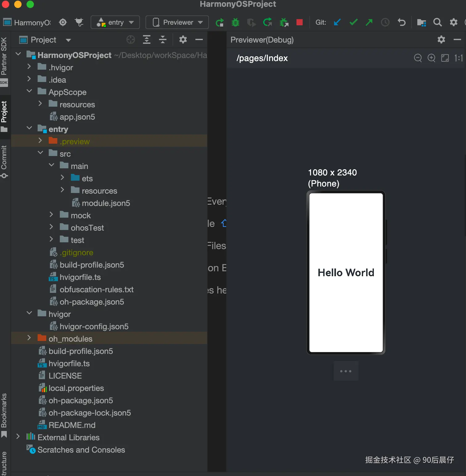
Task: Hide the Previewer panel with minus icon
Action: pos(457,39)
